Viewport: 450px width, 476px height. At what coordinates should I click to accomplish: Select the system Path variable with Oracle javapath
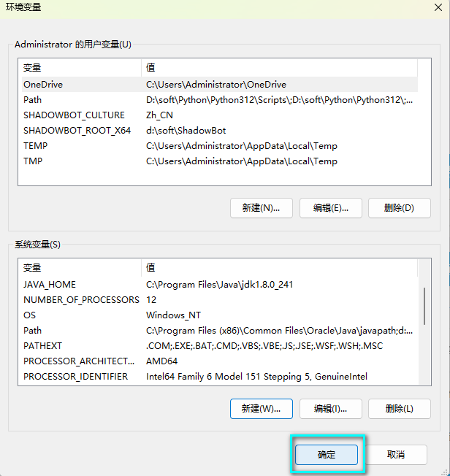coord(220,330)
